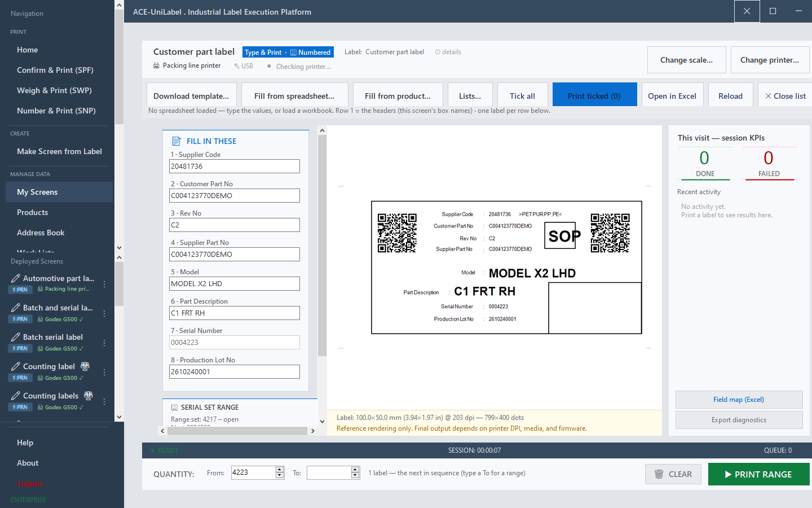The image size is (812, 508).
Task: Click the pencil icon beside Counting labels
Action: pos(16,396)
